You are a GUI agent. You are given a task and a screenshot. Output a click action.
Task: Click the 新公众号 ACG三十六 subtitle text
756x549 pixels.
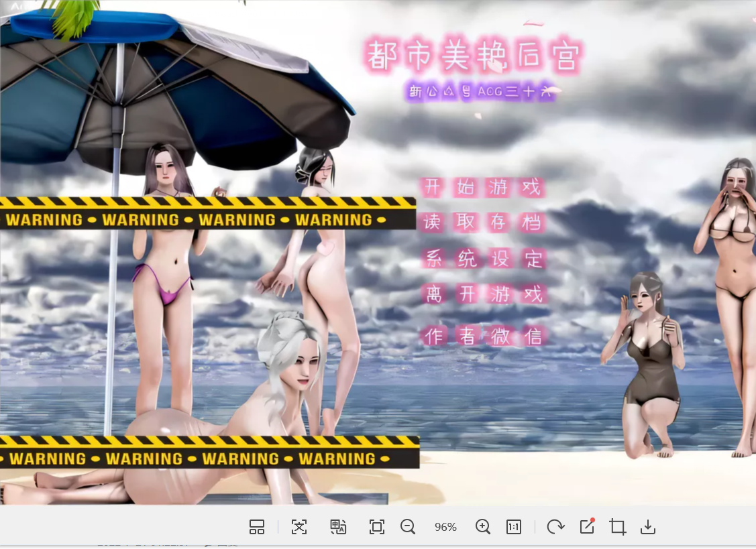click(480, 91)
